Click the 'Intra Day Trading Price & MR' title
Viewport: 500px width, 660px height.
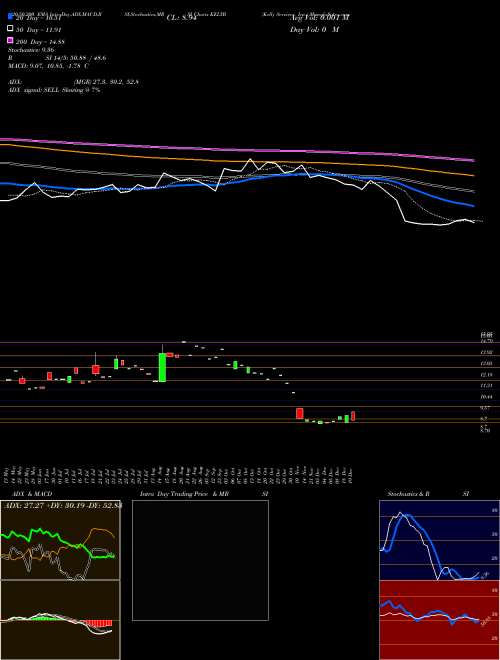[184, 494]
